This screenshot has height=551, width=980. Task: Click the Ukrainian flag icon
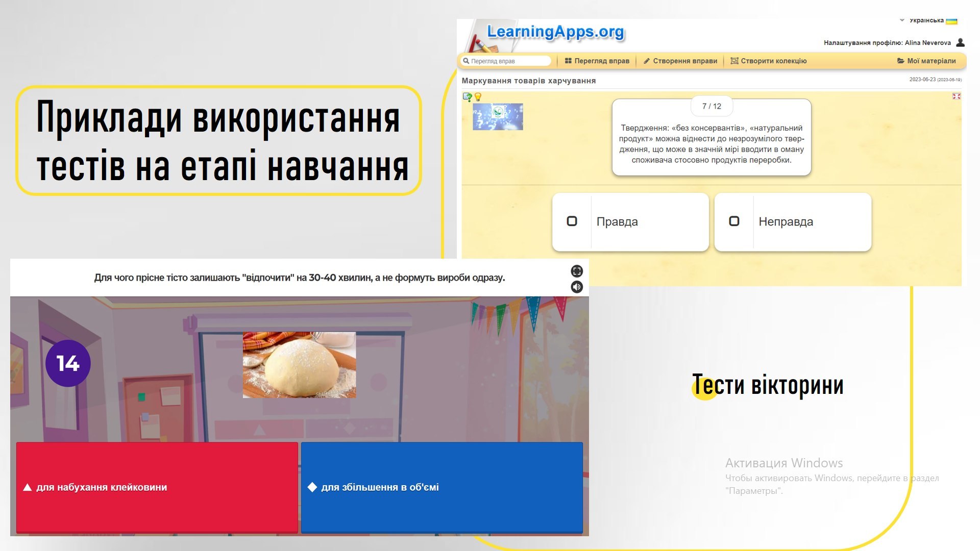[951, 21]
